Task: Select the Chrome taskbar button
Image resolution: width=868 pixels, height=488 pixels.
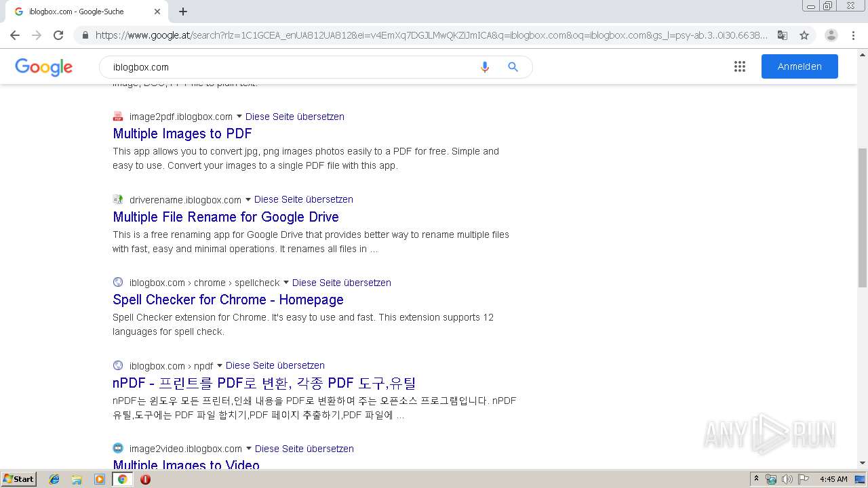Action: [x=122, y=479]
